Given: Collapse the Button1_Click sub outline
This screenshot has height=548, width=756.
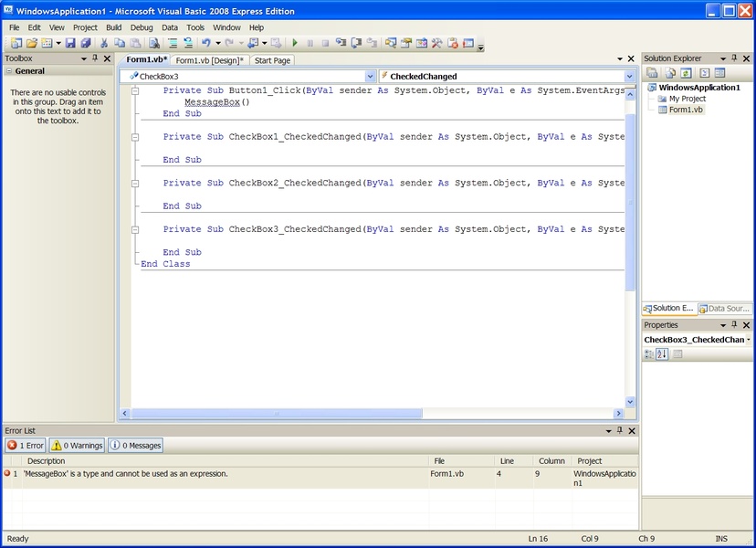Looking at the screenshot, I should click(136, 91).
